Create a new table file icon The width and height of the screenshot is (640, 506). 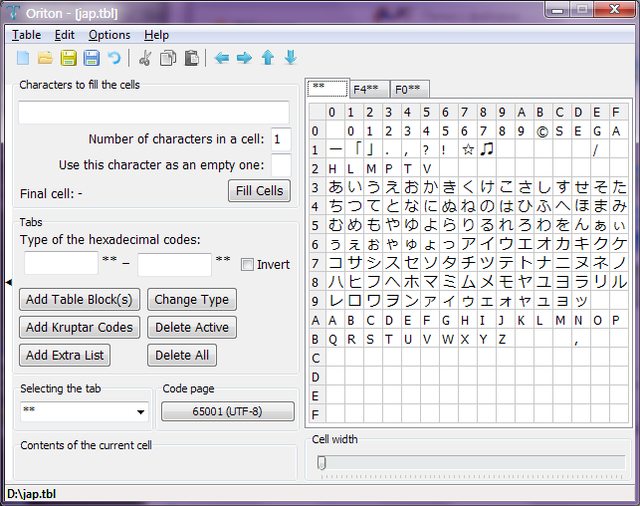[x=23, y=58]
